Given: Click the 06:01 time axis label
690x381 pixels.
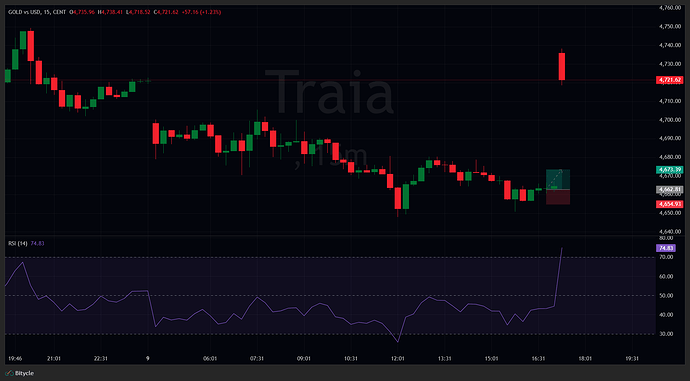Looking at the screenshot, I should tap(210, 359).
